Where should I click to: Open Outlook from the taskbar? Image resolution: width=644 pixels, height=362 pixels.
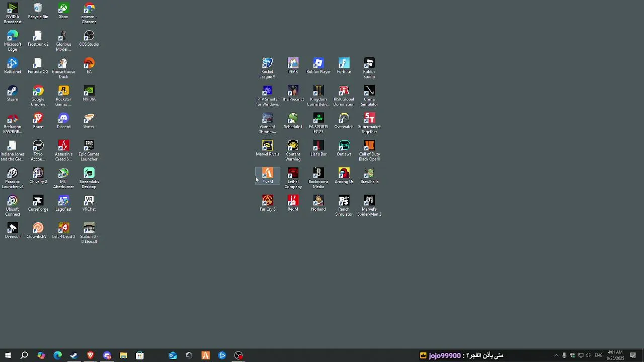click(173, 355)
